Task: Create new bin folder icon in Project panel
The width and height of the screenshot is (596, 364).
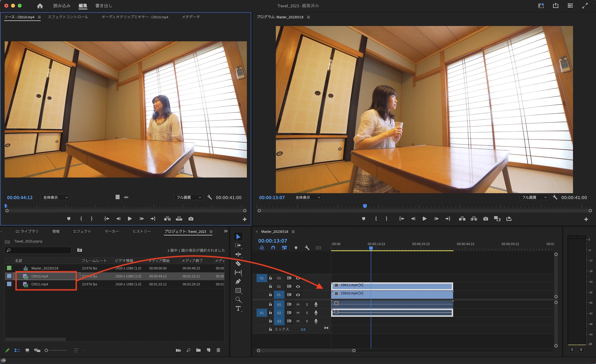Action: [198, 350]
